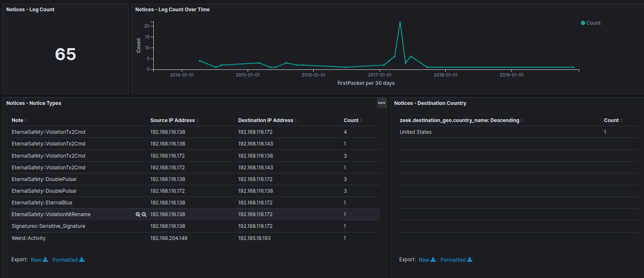Click the Raw download icon under the Notice Types table
Screen dimensions: 644x278
click(x=46, y=260)
